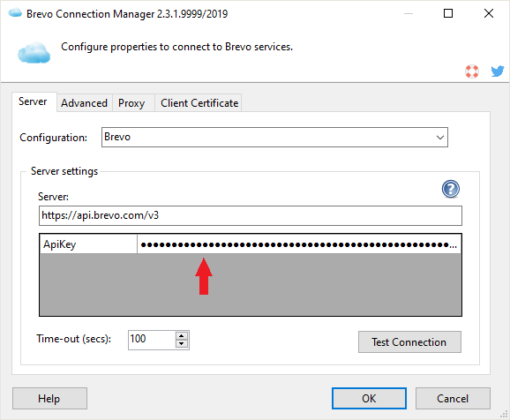Click the lifebuoy support icon
Screen dimensions: 510x420
(x=472, y=71)
